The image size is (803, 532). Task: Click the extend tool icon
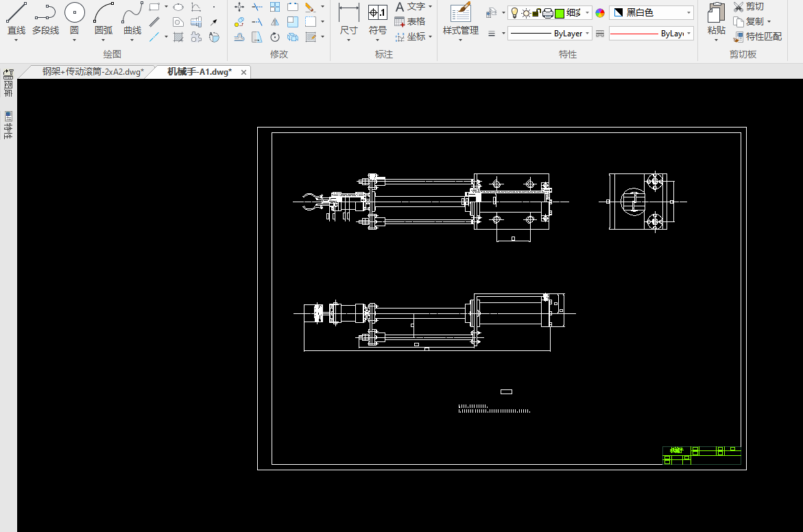257,22
